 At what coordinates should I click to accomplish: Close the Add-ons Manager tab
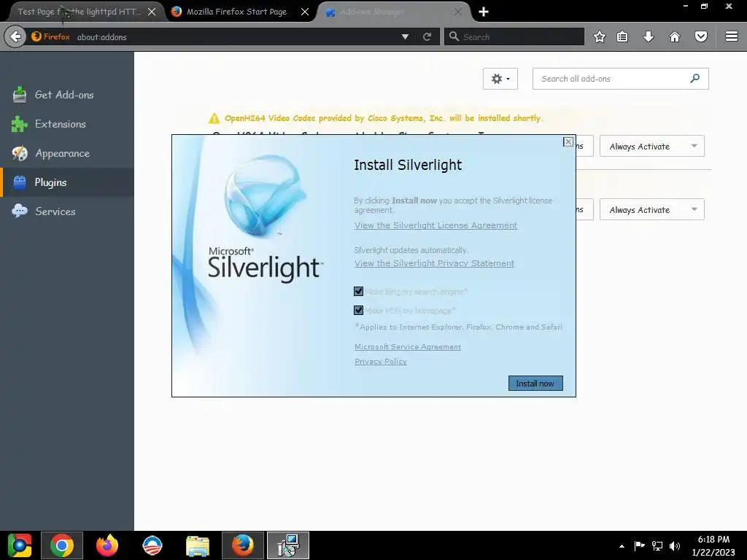tap(458, 12)
